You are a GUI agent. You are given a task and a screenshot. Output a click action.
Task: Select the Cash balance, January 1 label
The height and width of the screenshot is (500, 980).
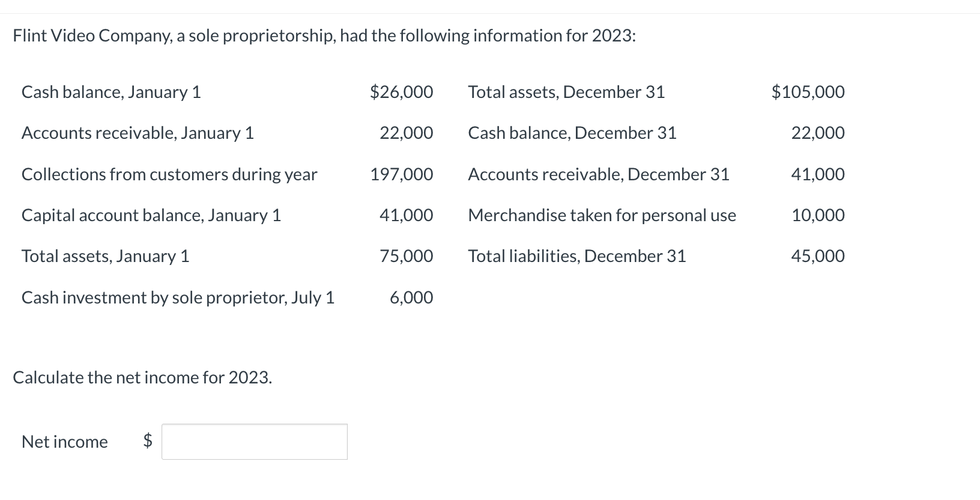[x=111, y=92]
